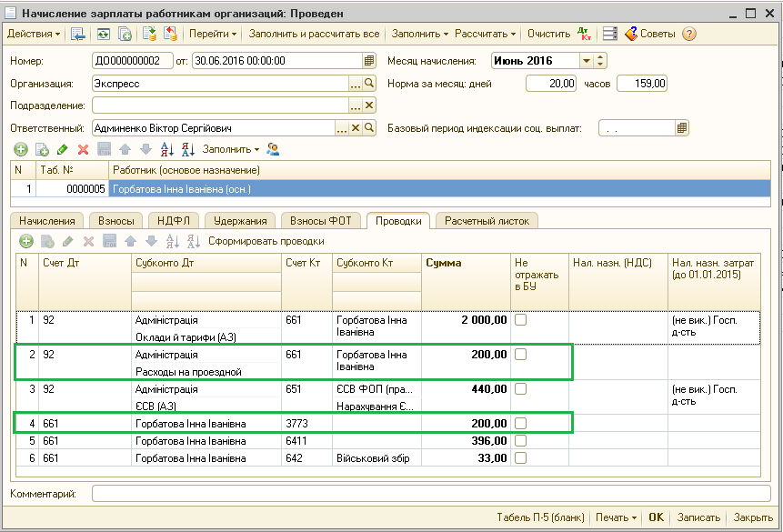Click the Очистить button
Screen dimensions: 783x532
548,34
